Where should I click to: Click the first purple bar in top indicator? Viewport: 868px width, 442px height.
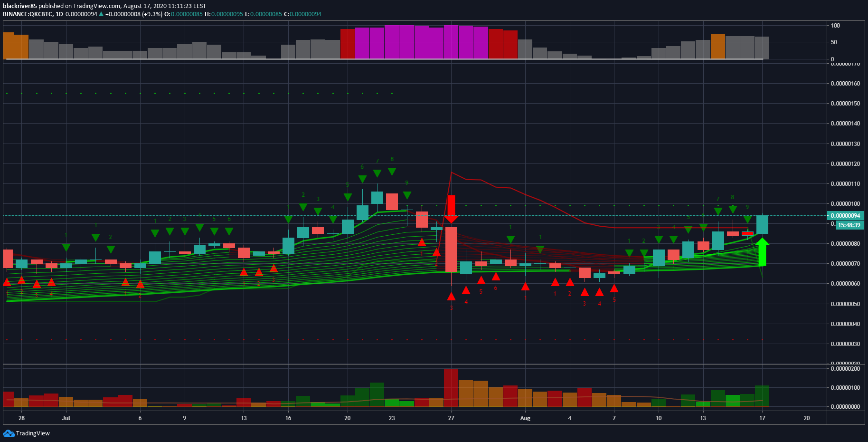[x=362, y=43]
